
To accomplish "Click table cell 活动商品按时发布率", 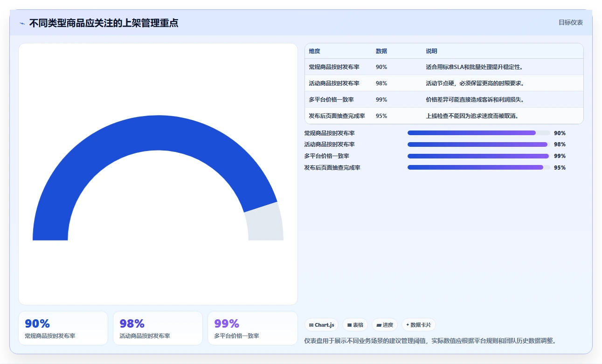I will [x=334, y=83].
